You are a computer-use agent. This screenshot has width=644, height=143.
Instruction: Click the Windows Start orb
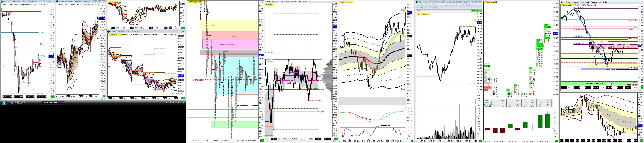(4, 103)
